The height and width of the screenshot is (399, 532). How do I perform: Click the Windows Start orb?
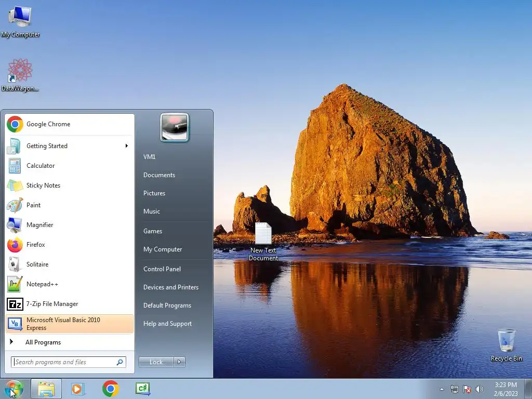[14, 389]
